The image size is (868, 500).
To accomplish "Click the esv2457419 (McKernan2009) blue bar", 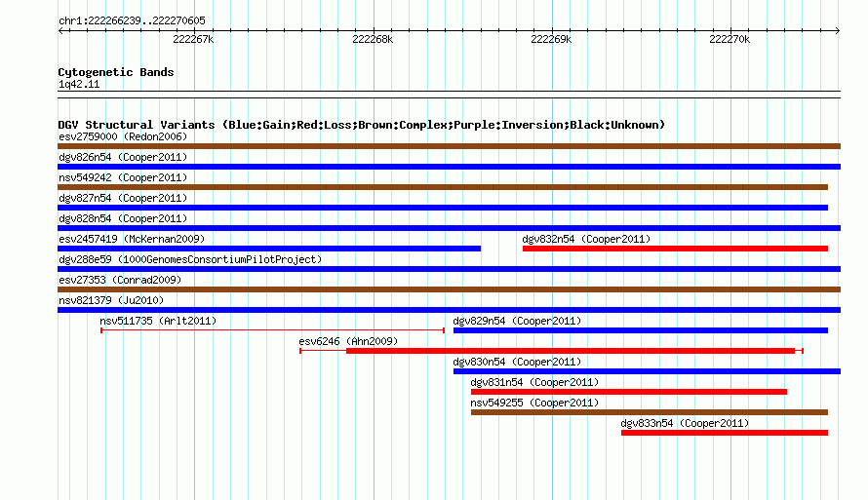I will click(269, 249).
